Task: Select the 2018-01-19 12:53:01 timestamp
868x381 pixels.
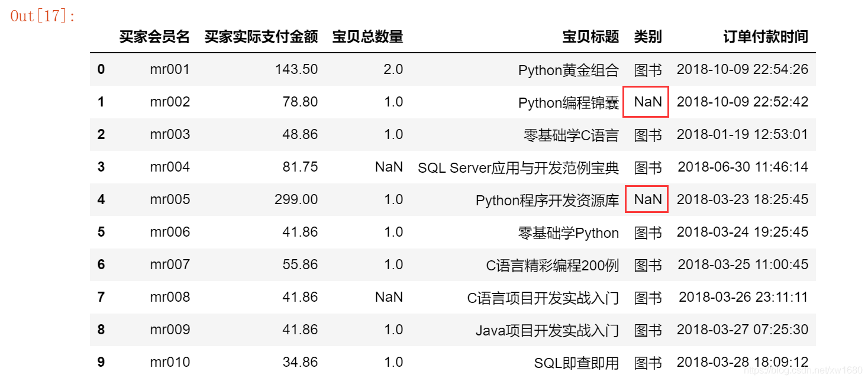Action: point(743,134)
